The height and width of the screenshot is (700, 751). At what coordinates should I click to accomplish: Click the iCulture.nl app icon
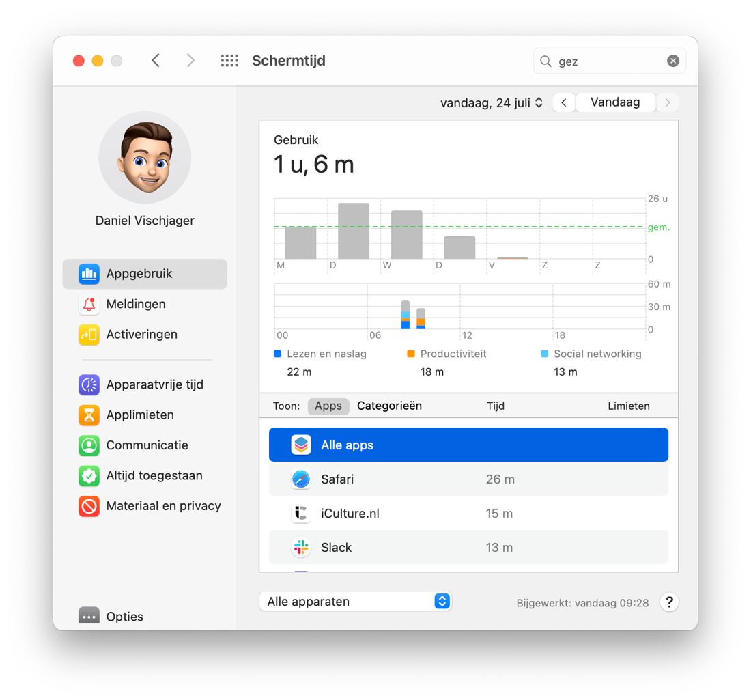[301, 513]
